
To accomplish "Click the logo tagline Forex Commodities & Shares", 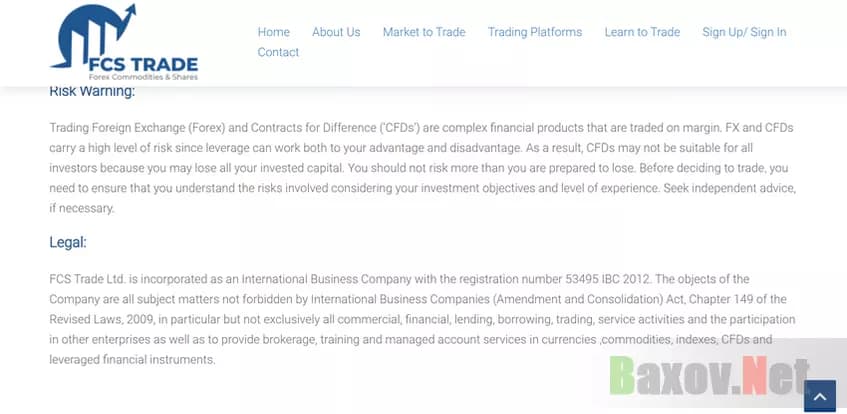I will tap(143, 77).
